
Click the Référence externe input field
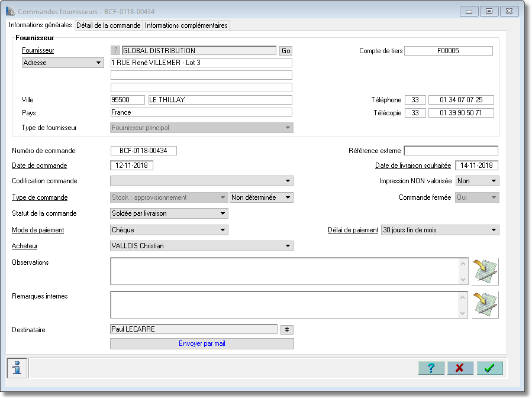[451, 151]
